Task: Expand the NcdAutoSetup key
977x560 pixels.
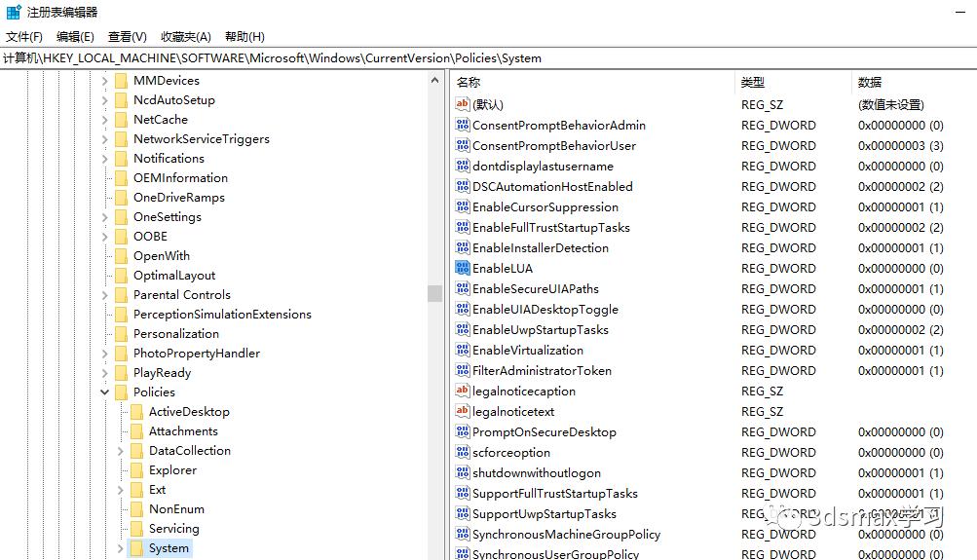Action: (x=104, y=100)
